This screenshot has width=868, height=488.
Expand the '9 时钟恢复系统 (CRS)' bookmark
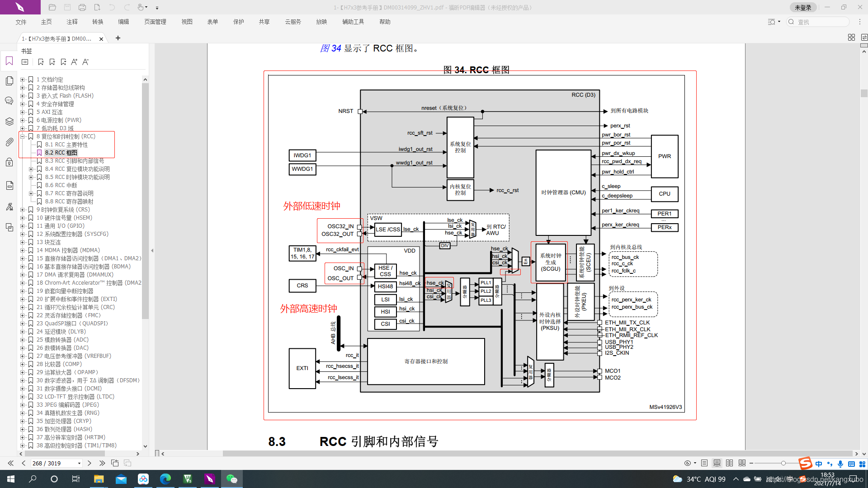[x=22, y=210]
